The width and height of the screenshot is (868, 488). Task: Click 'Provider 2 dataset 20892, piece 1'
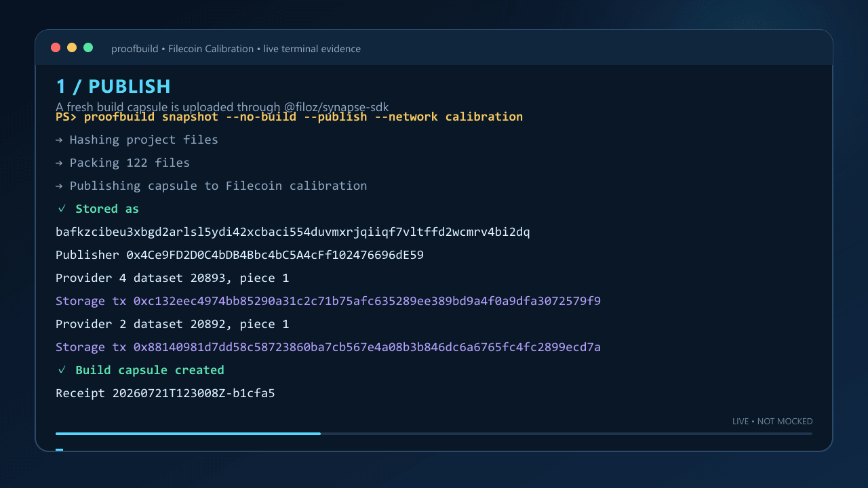[172, 324]
